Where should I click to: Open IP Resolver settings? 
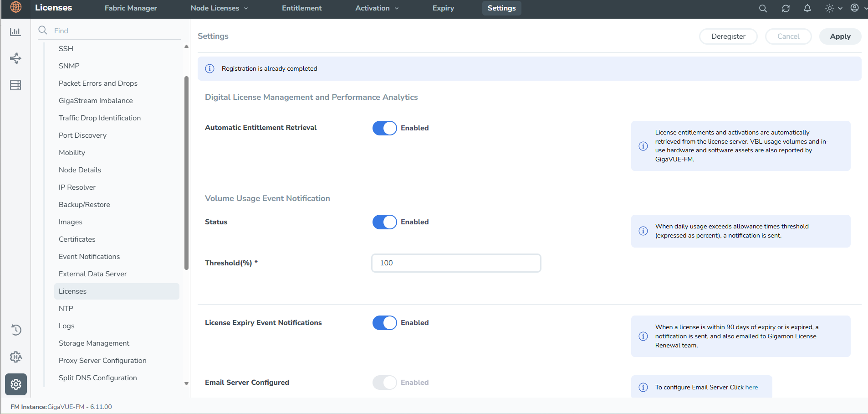(77, 187)
